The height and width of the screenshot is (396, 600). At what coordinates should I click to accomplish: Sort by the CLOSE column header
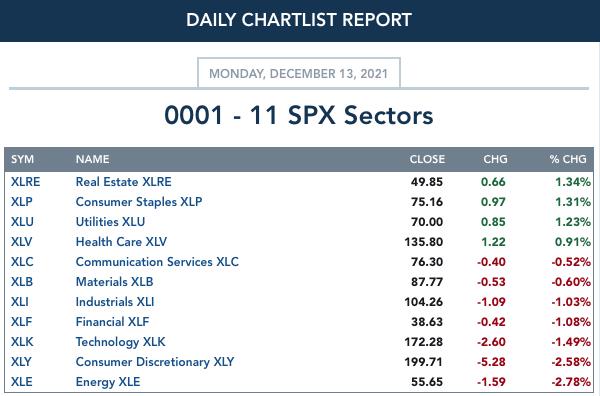pyautogui.click(x=427, y=159)
